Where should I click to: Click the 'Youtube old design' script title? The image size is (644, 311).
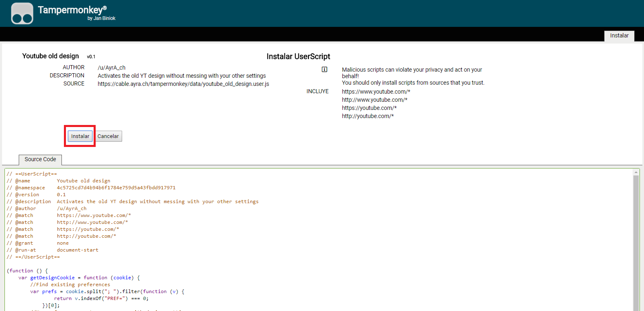pyautogui.click(x=50, y=56)
